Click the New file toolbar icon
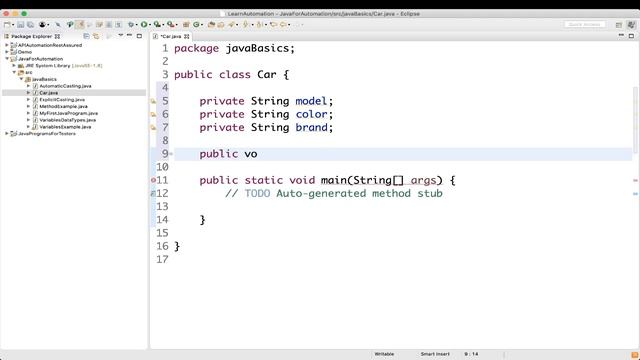640x360 pixels. 7,25
